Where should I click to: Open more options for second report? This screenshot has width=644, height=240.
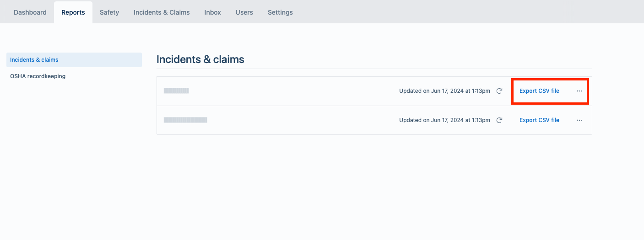click(579, 120)
